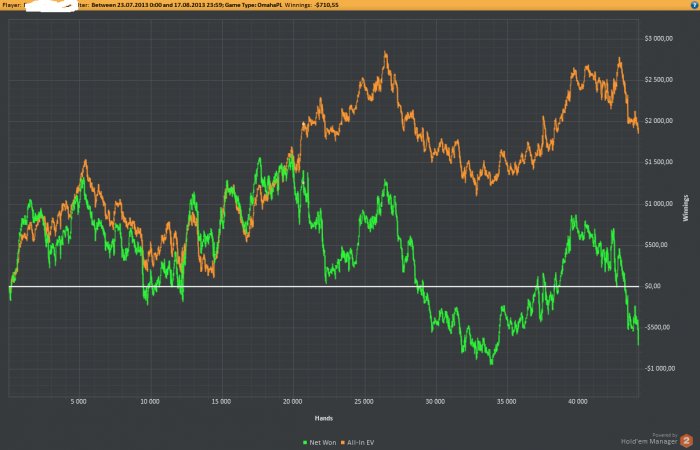Click the -$1 000,00 axis label
This screenshot has height=450, width=700.
(659, 368)
